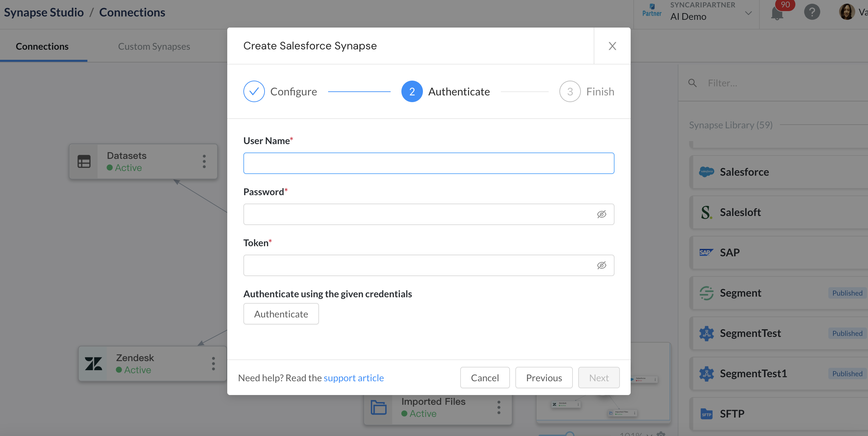This screenshot has width=868, height=436.
Task: Open the Zendesk node options menu
Action: tap(213, 363)
